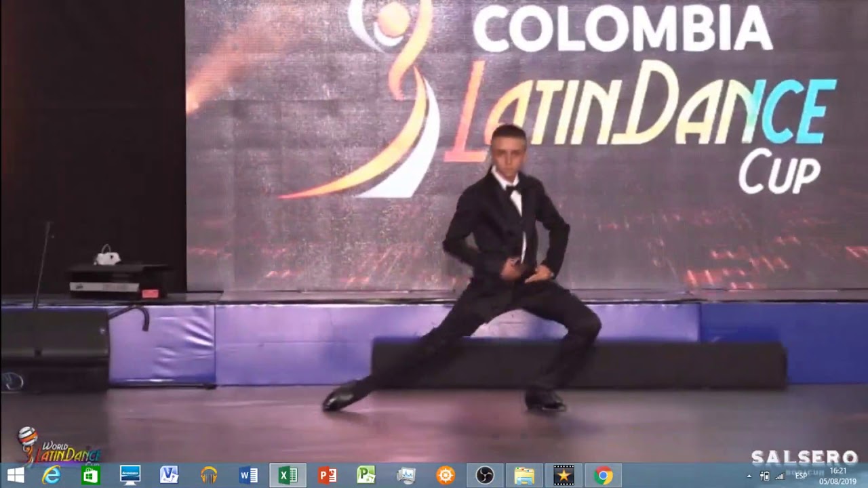Switch to Google Chrome in taskbar

pyautogui.click(x=603, y=475)
